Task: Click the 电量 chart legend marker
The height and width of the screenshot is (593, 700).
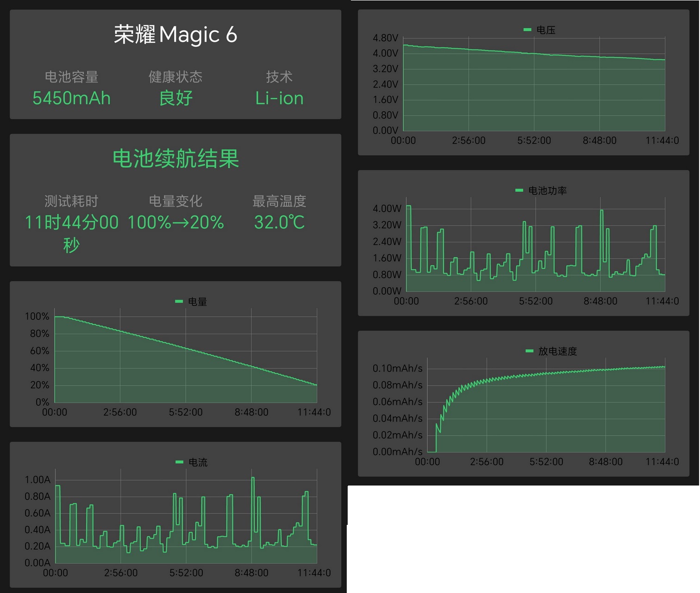Action: click(x=179, y=302)
